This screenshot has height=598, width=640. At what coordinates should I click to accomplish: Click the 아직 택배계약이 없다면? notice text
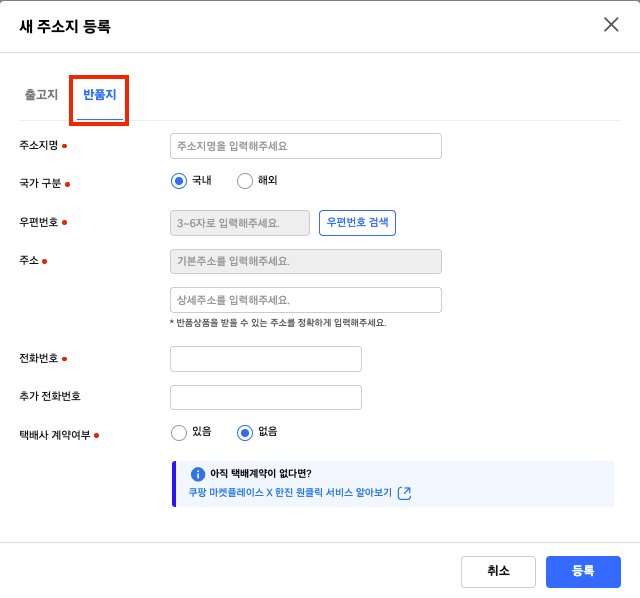tap(261, 474)
